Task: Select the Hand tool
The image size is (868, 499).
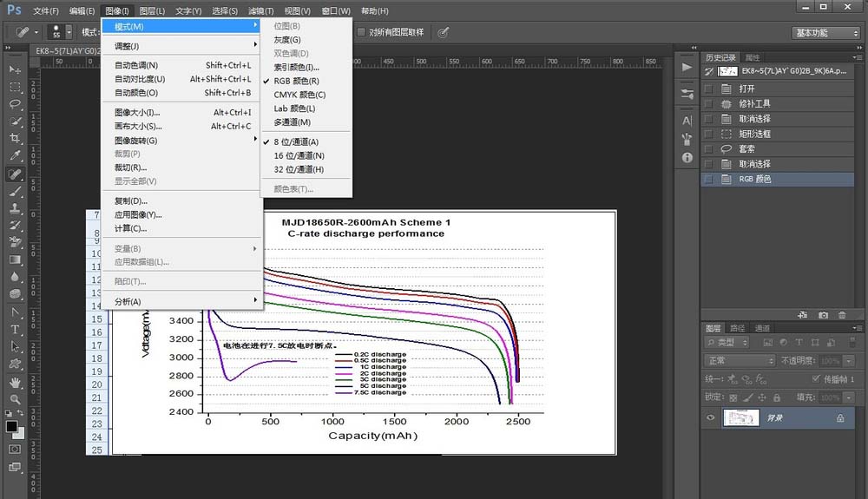Action: (15, 382)
